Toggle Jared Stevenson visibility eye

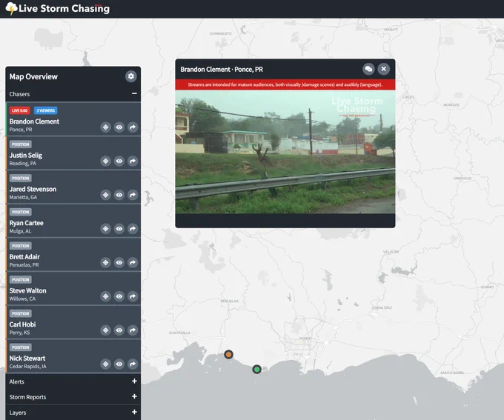click(x=119, y=195)
